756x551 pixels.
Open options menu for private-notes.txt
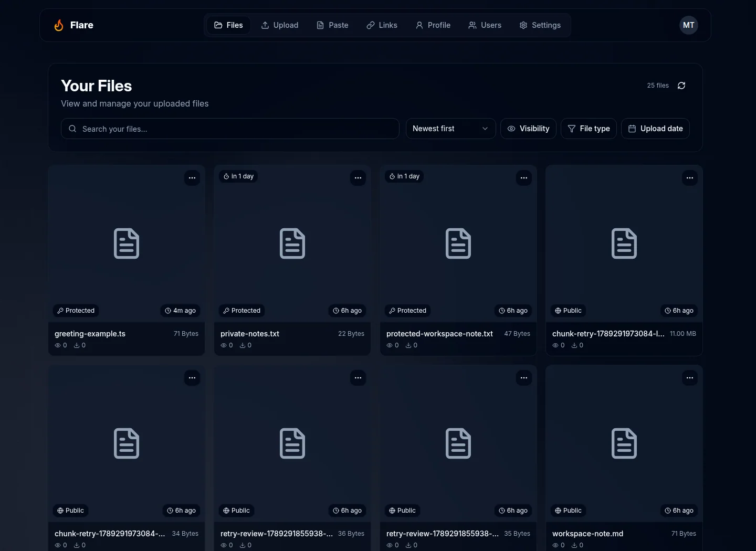(x=358, y=178)
